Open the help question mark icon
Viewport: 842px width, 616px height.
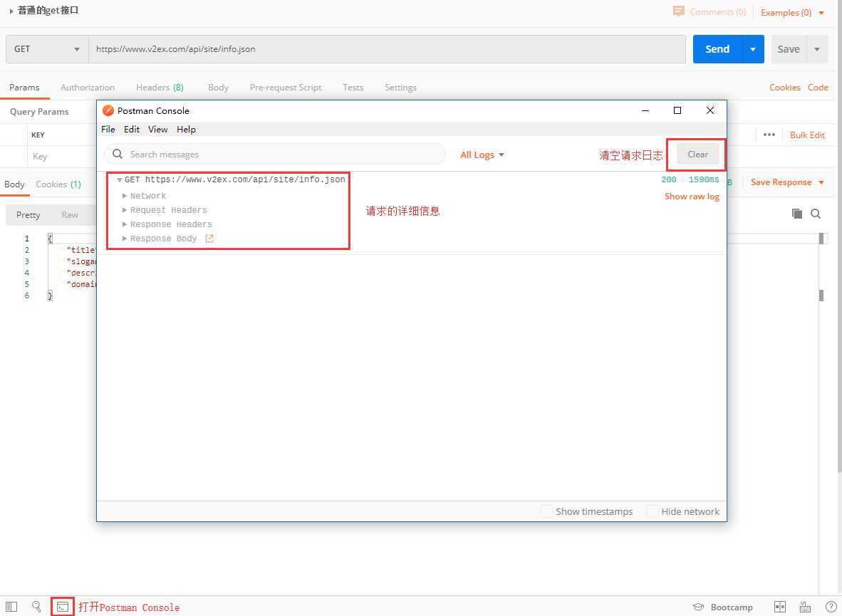tap(830, 607)
